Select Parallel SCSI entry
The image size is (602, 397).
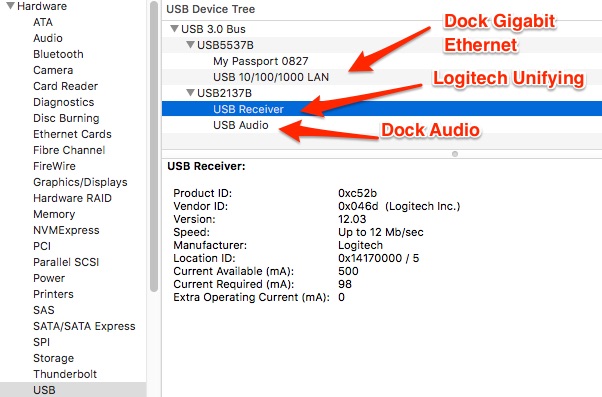coord(66,262)
